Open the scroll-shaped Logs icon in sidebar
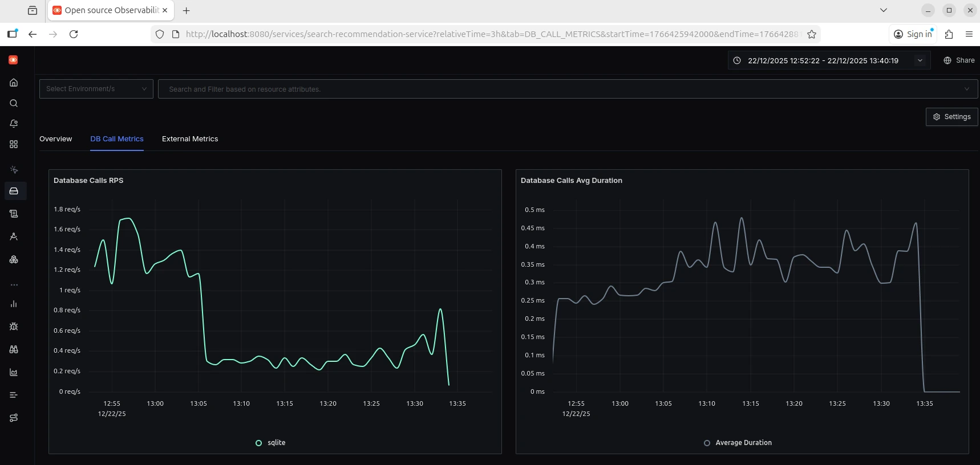This screenshot has width=980, height=465. (x=14, y=214)
